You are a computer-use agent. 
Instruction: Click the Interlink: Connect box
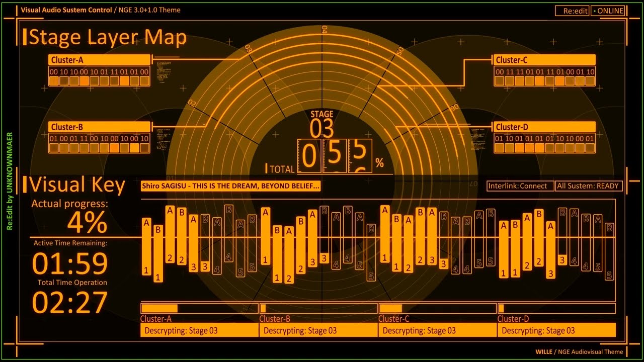520,186
